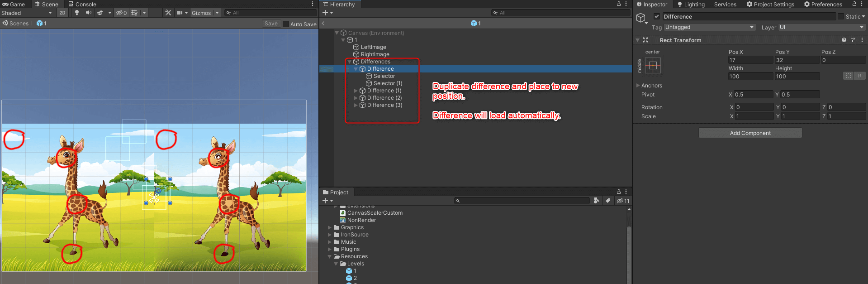
Task: Toggle the hidden objects eye icon in the Scene toolbar
Action: [121, 13]
